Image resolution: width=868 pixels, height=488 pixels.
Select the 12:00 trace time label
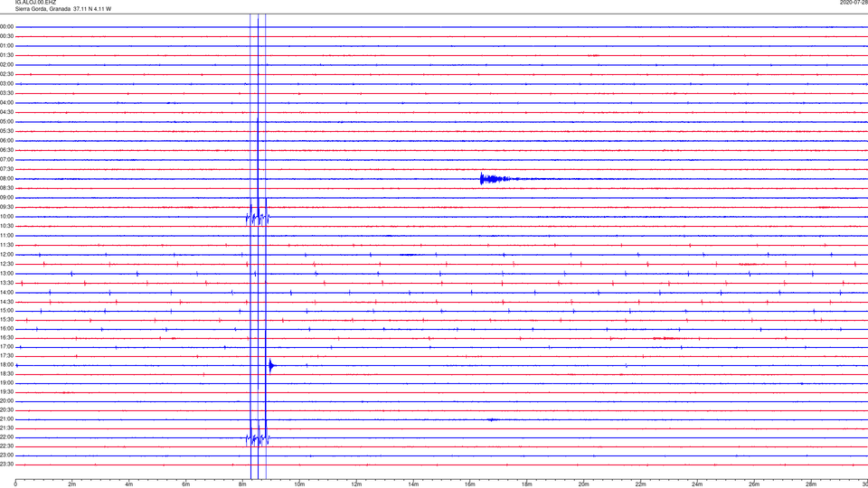pos(7,254)
